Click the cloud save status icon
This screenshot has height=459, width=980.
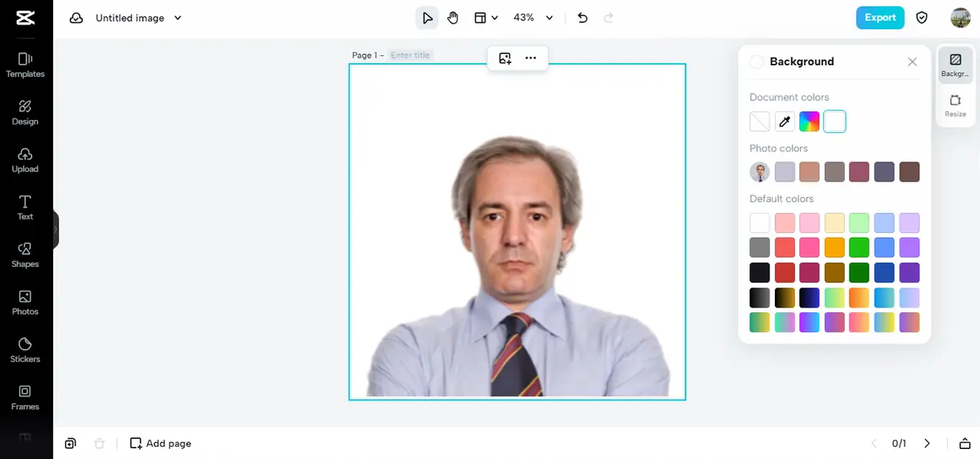point(76,18)
